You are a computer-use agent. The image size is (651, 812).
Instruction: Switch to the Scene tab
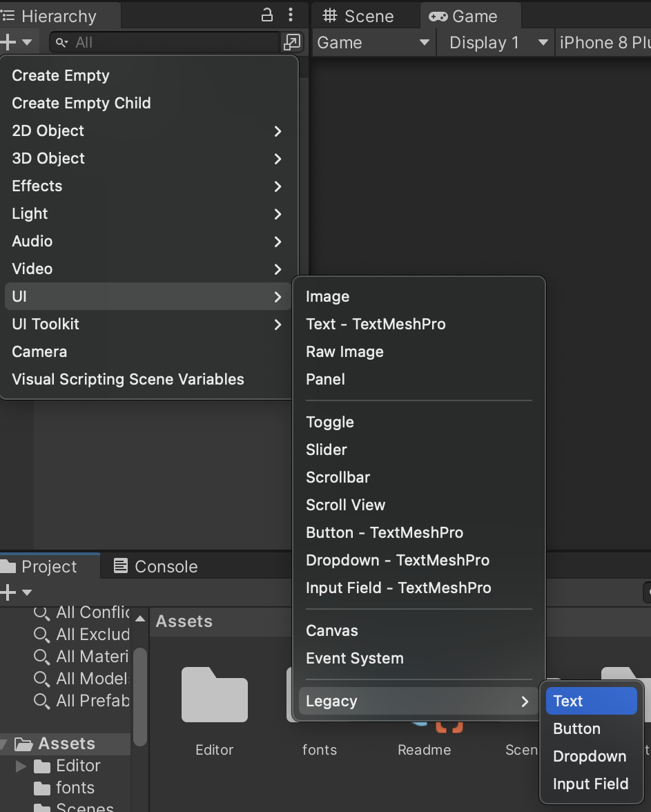coord(359,16)
